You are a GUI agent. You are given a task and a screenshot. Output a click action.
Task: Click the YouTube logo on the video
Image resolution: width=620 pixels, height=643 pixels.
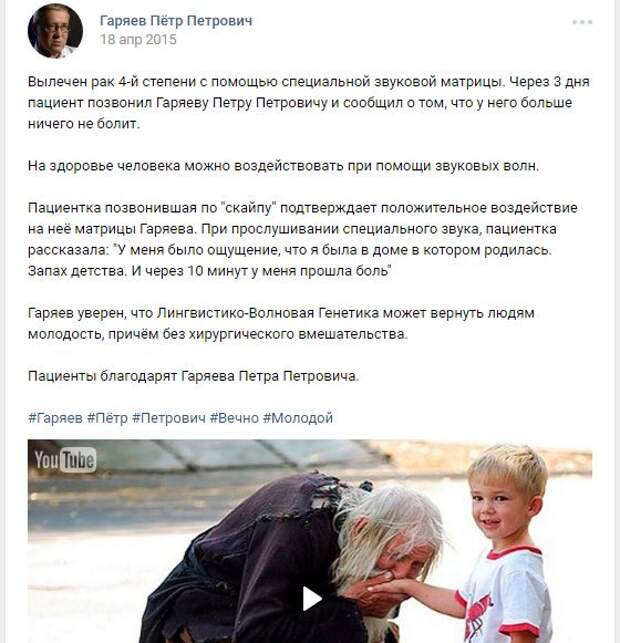tap(65, 460)
